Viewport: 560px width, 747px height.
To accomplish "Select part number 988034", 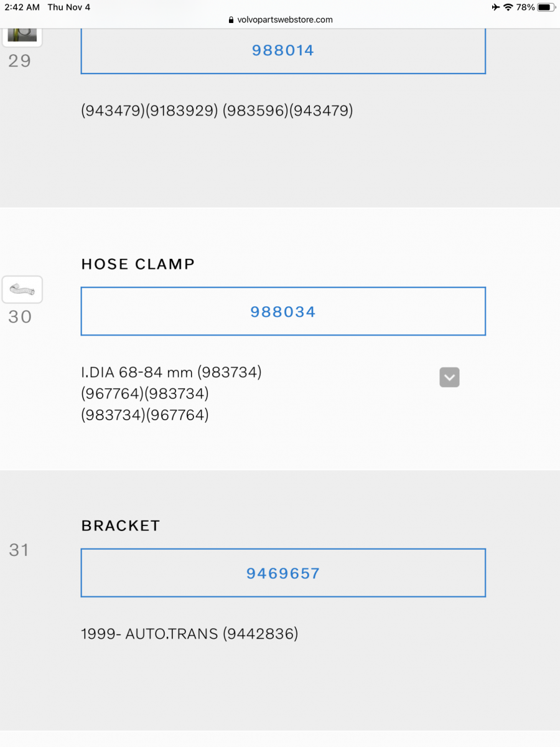I will (283, 311).
